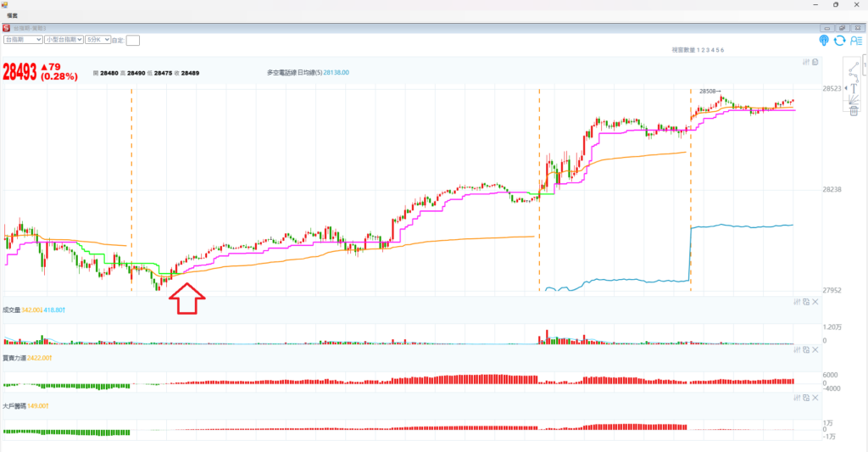Open the blue broadcast signal icon

coord(824,40)
